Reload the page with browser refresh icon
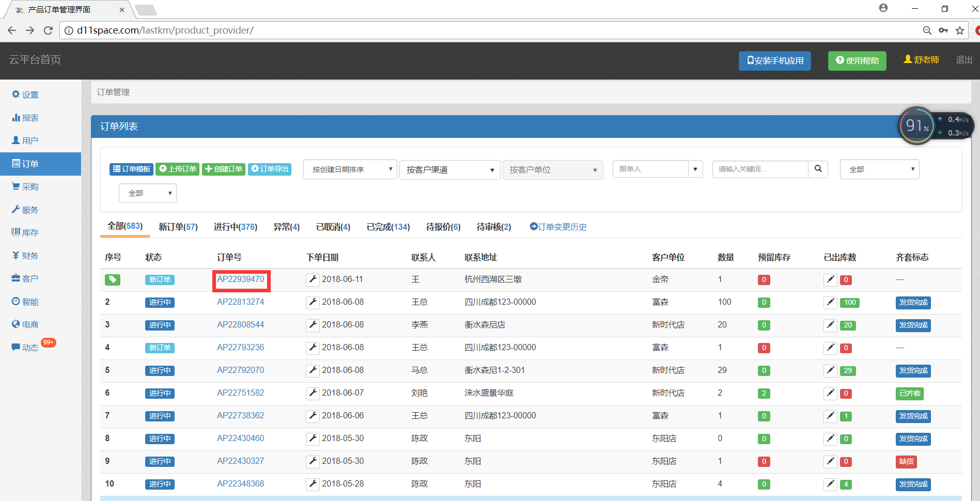 pyautogui.click(x=48, y=30)
